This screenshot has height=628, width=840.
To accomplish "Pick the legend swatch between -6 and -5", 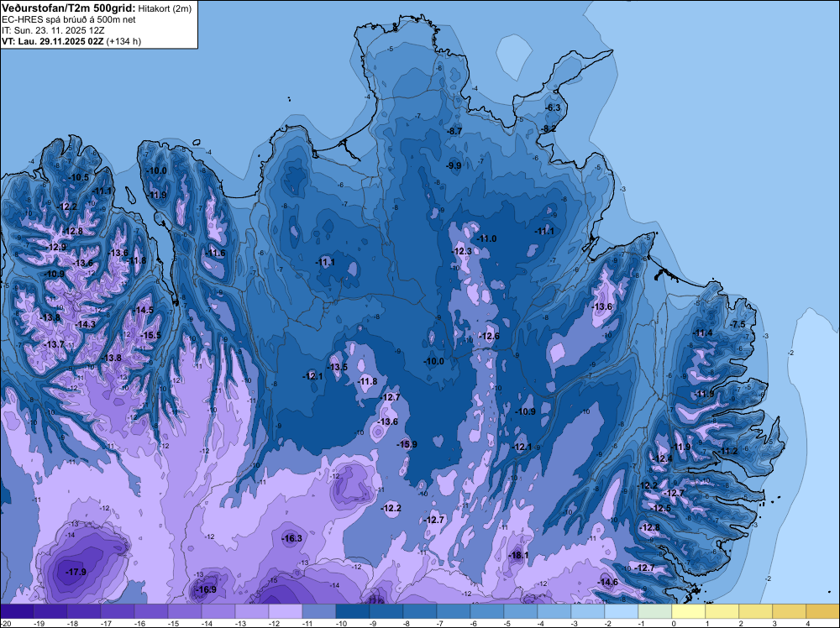I will [487, 611].
